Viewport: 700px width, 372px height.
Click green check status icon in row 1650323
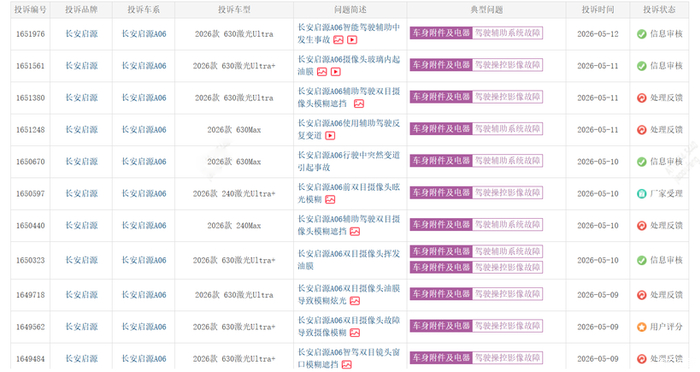click(642, 260)
